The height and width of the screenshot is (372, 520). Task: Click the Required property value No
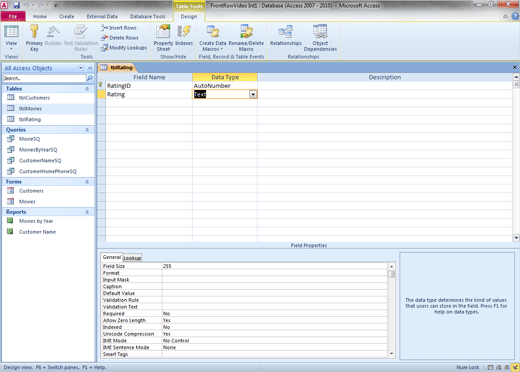275,314
